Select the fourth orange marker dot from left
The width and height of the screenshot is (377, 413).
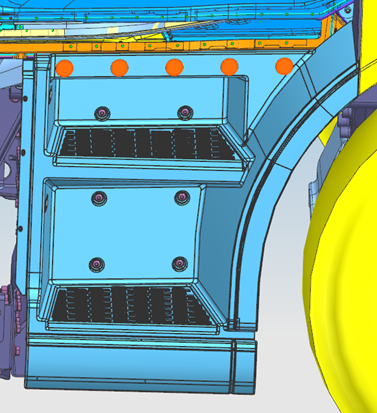(x=229, y=67)
